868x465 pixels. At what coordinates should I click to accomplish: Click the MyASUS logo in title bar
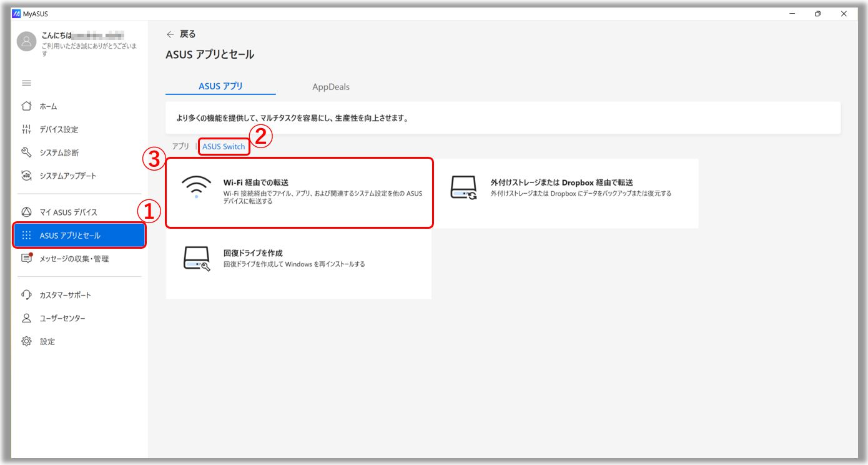pos(17,14)
